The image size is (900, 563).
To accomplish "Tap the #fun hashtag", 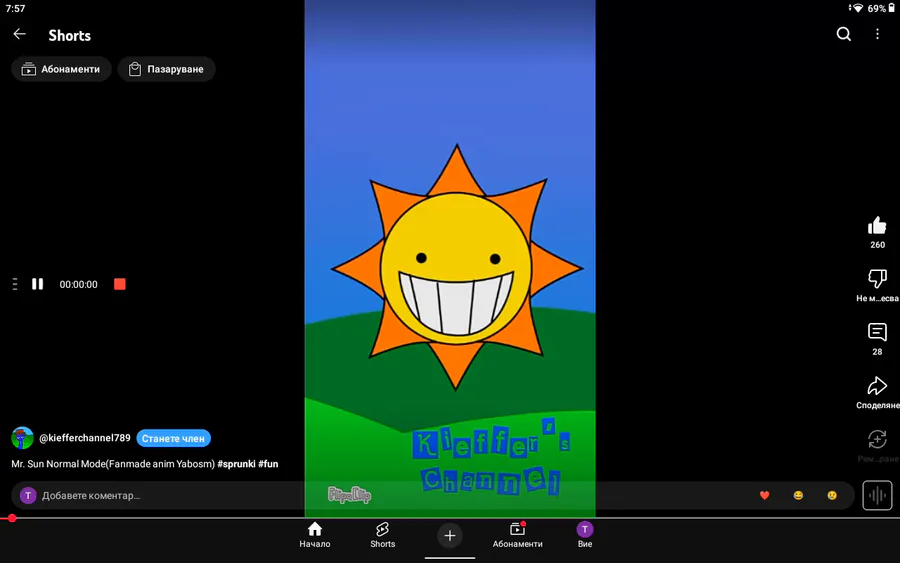I will coord(268,464).
